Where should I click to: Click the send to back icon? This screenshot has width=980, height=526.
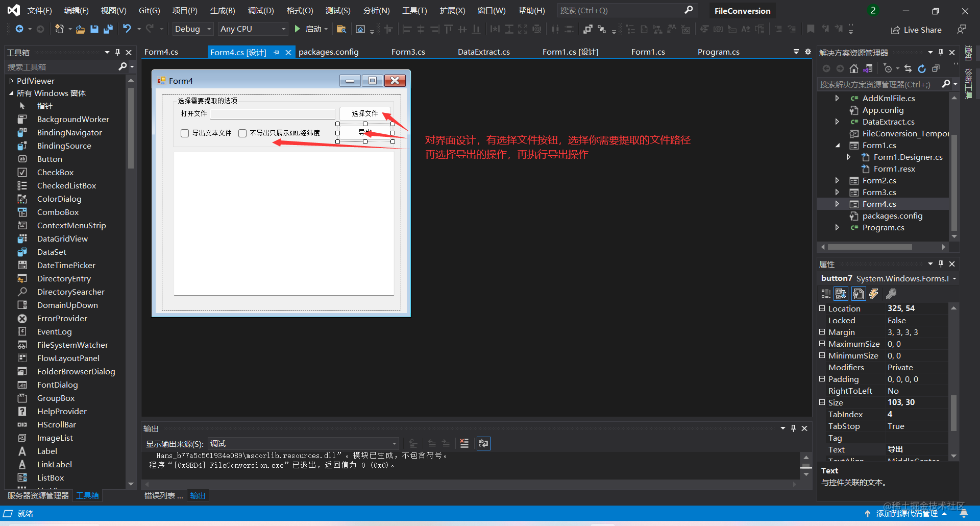pos(602,29)
